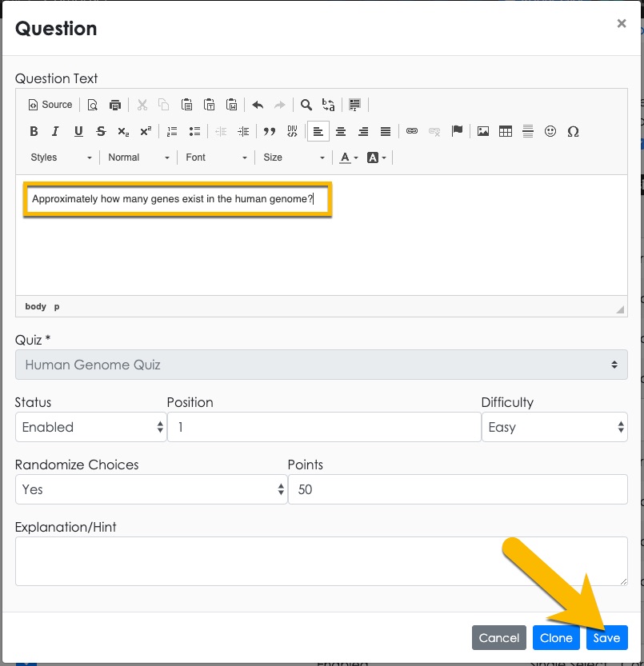Image resolution: width=644 pixels, height=666 pixels.
Task: Insert a bulleted list
Action: (x=194, y=131)
